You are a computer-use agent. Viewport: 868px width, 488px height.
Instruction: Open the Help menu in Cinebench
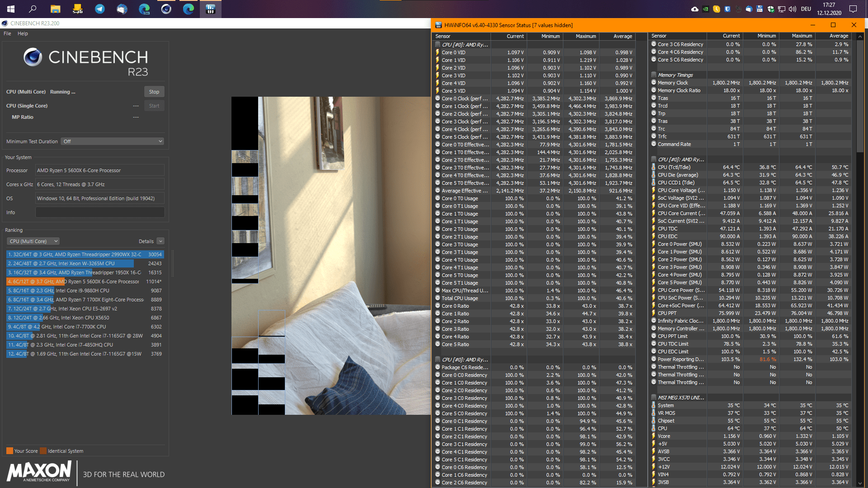point(23,33)
